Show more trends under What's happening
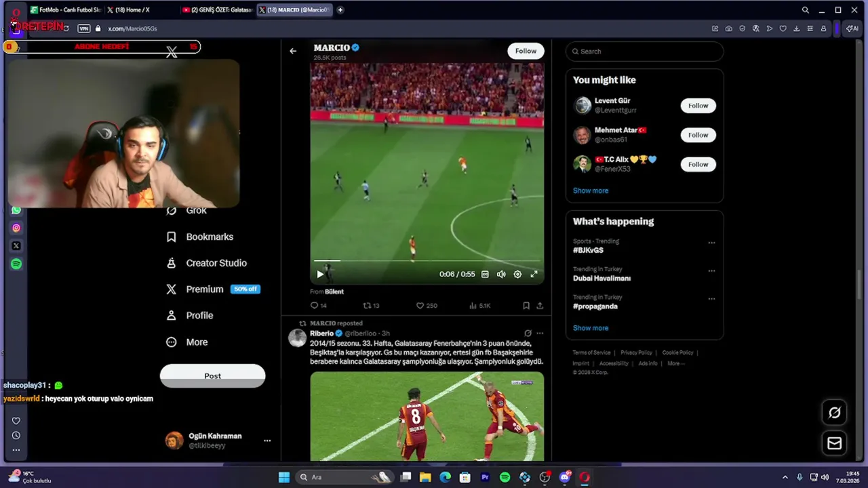 pyautogui.click(x=591, y=328)
